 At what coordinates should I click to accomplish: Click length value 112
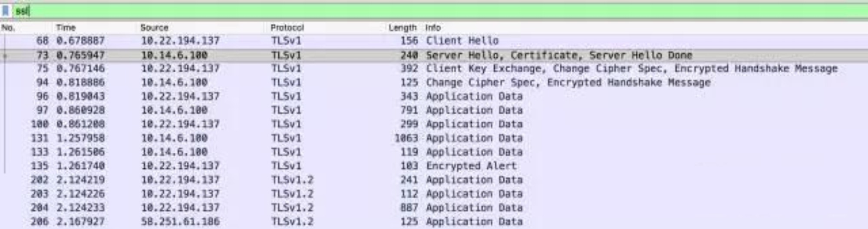tap(409, 193)
